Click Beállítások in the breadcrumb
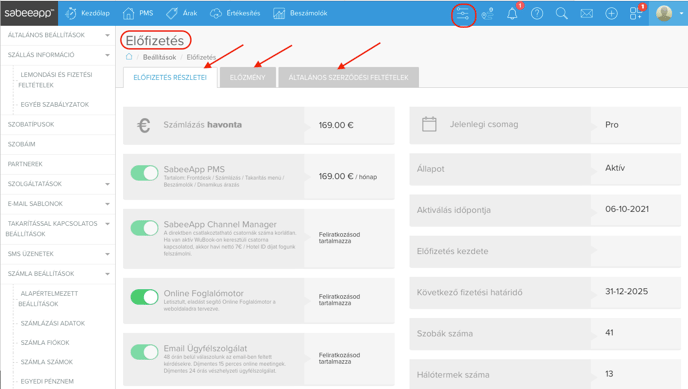 (159, 57)
